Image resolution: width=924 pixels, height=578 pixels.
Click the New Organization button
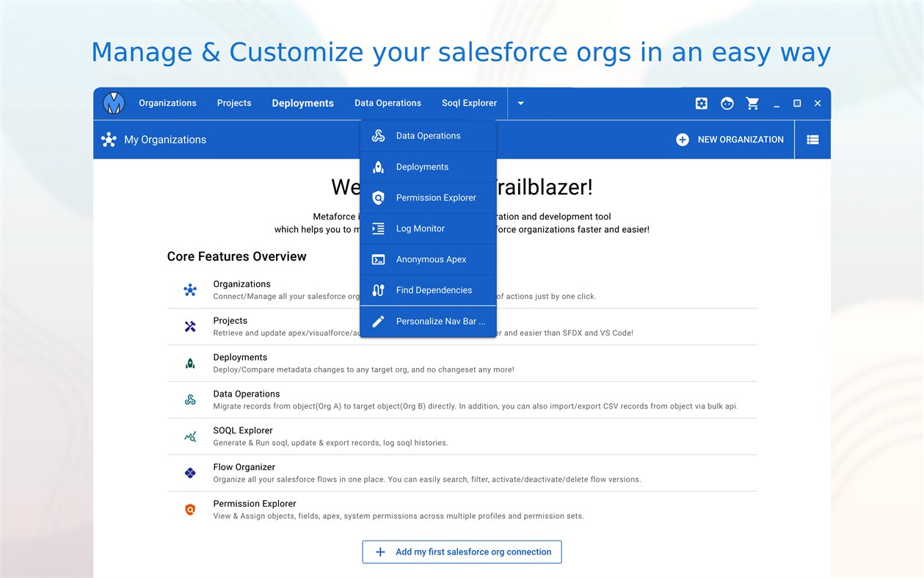730,140
